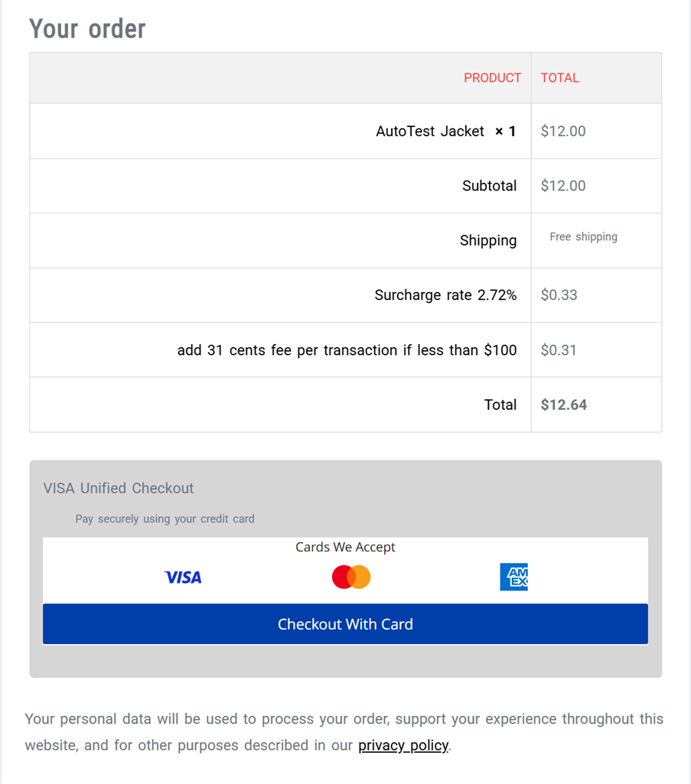Click the order Total of $12.64

pos(563,404)
